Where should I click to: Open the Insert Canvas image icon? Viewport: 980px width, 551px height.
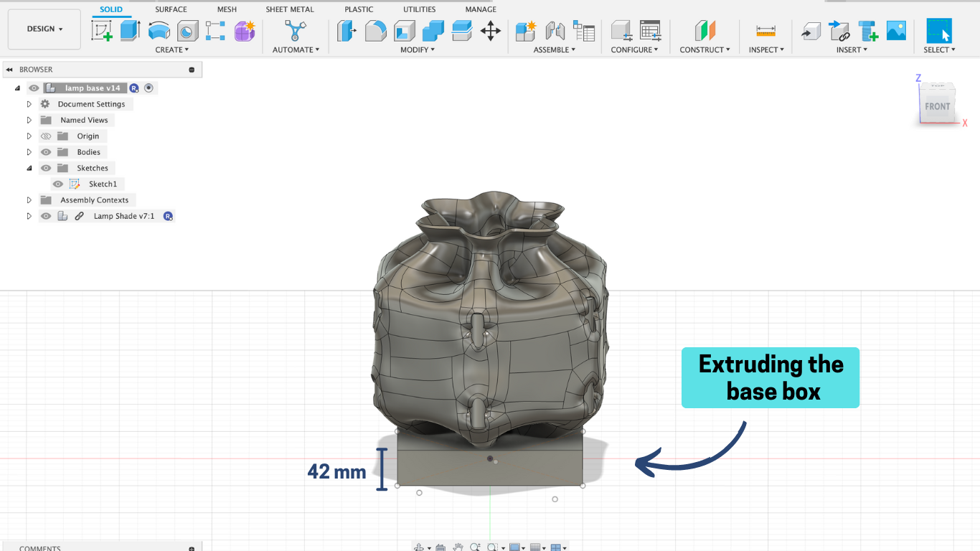coord(896,30)
